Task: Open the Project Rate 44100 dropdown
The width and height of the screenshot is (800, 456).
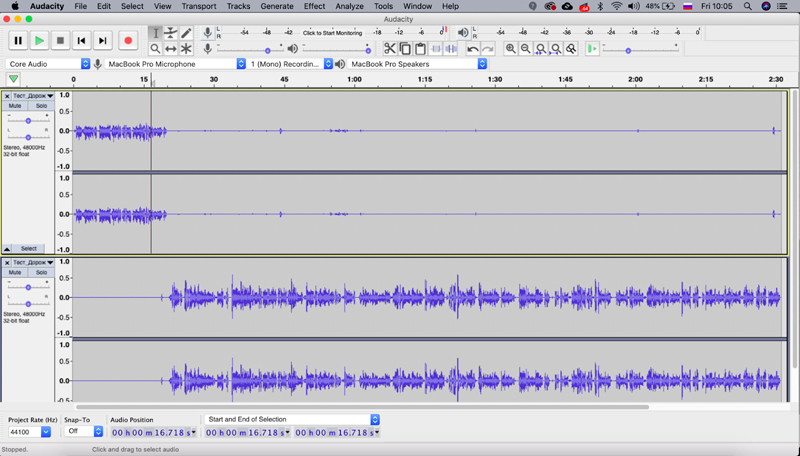Action: point(30,432)
